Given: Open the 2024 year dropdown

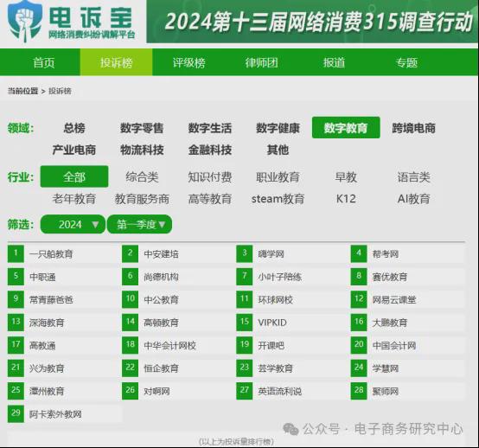Looking at the screenshot, I should 73,224.
